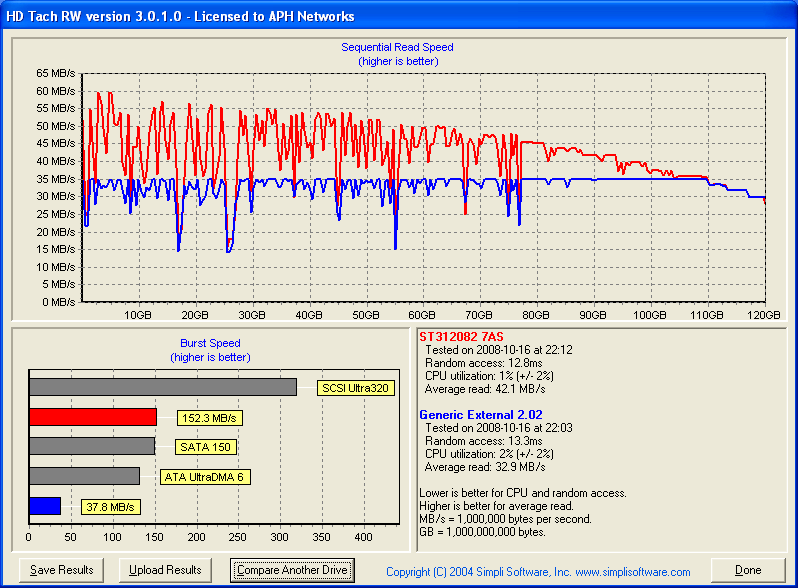The height and width of the screenshot is (588, 798).
Task: Select the gray ATA UltraDMA 6 bar
Action: pyautogui.click(x=84, y=477)
